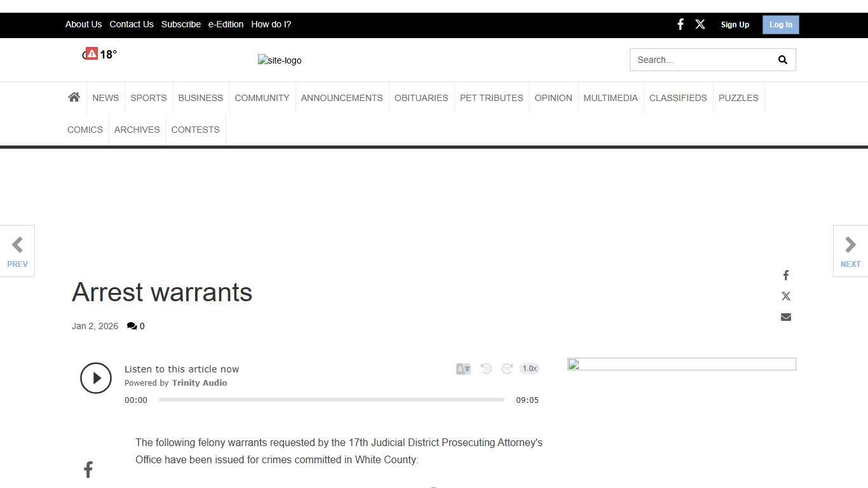Screen dimensions: 868x488
Task: Switch to the SPORTS section
Action: click(148, 97)
